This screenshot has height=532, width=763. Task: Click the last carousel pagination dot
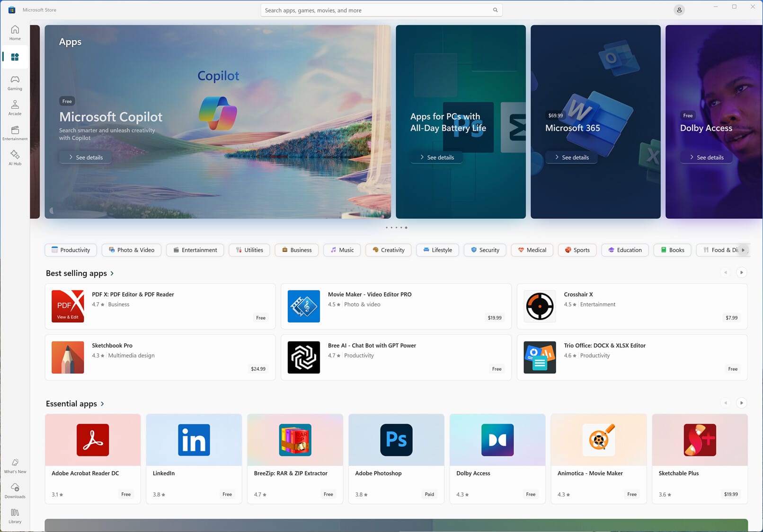pos(406,227)
